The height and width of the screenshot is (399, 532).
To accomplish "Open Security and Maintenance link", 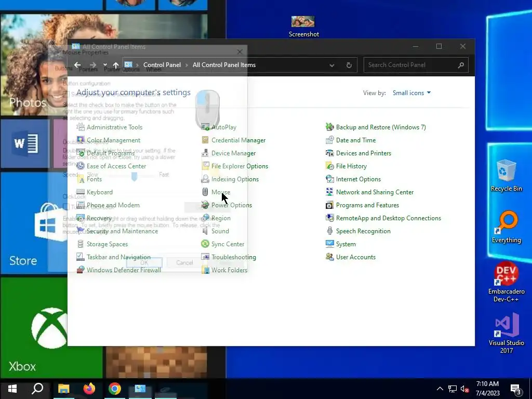I will click(122, 231).
